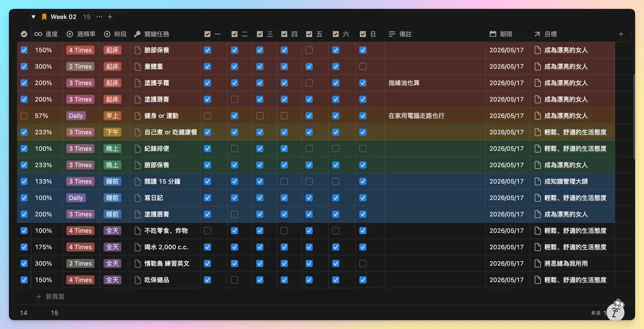Check Sunday for 量體重 row
The height and width of the screenshot is (329, 644).
coord(363,67)
